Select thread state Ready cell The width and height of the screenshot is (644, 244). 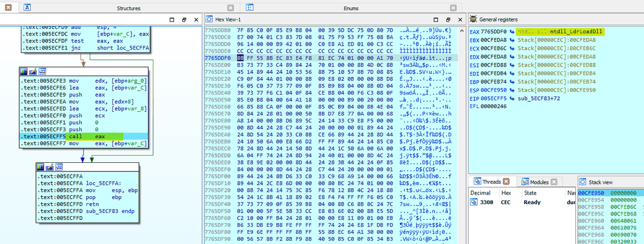[533, 202]
